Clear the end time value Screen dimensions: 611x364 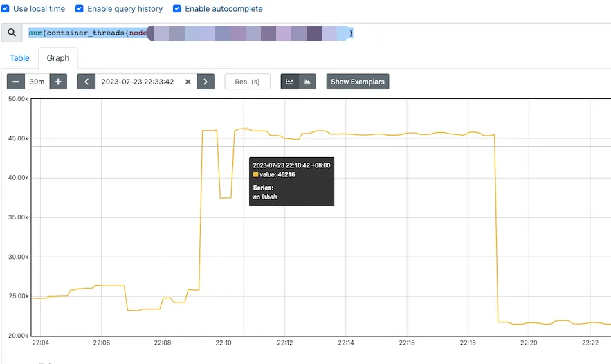[188, 82]
